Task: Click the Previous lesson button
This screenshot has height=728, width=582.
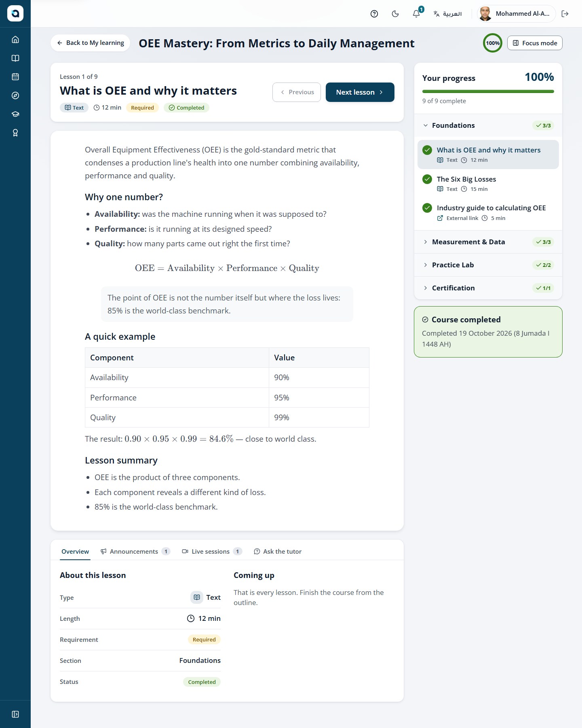Action: tap(297, 92)
